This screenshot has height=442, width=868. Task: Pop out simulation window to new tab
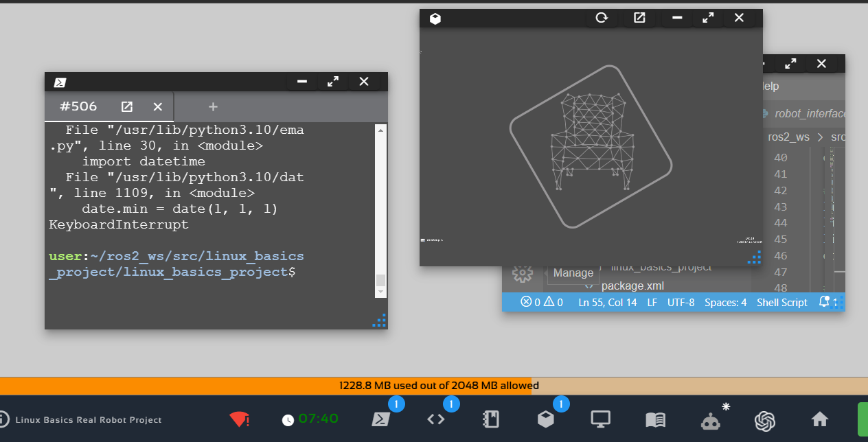tap(639, 19)
